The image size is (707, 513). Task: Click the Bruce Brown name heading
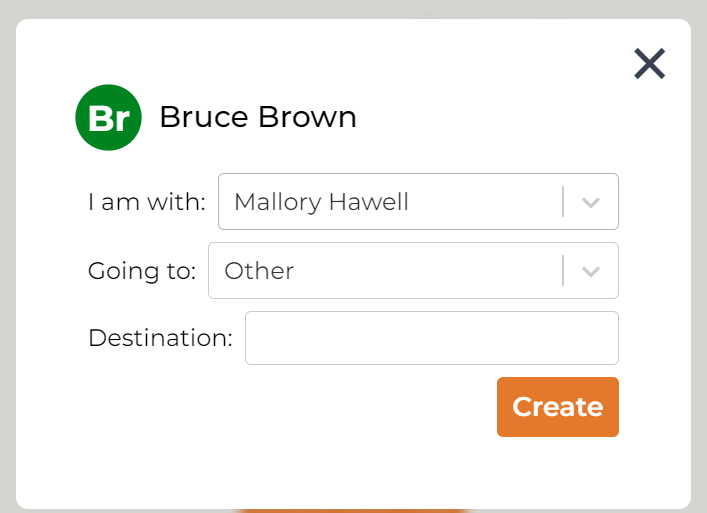[258, 117]
